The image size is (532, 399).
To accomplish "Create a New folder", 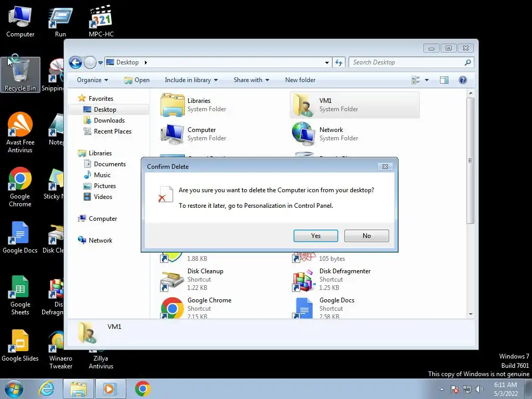I will [300, 80].
